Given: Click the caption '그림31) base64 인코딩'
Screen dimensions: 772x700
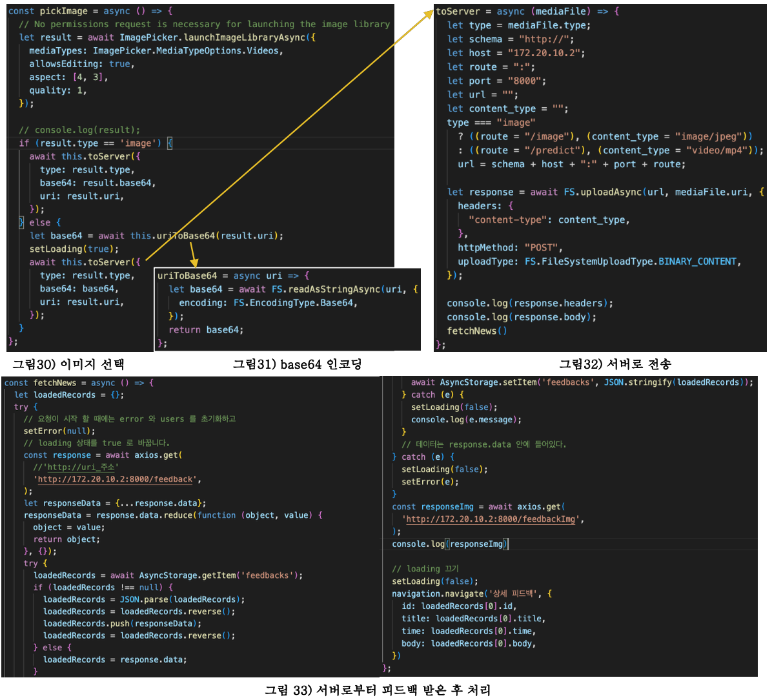Looking at the screenshot, I should click(x=298, y=365).
